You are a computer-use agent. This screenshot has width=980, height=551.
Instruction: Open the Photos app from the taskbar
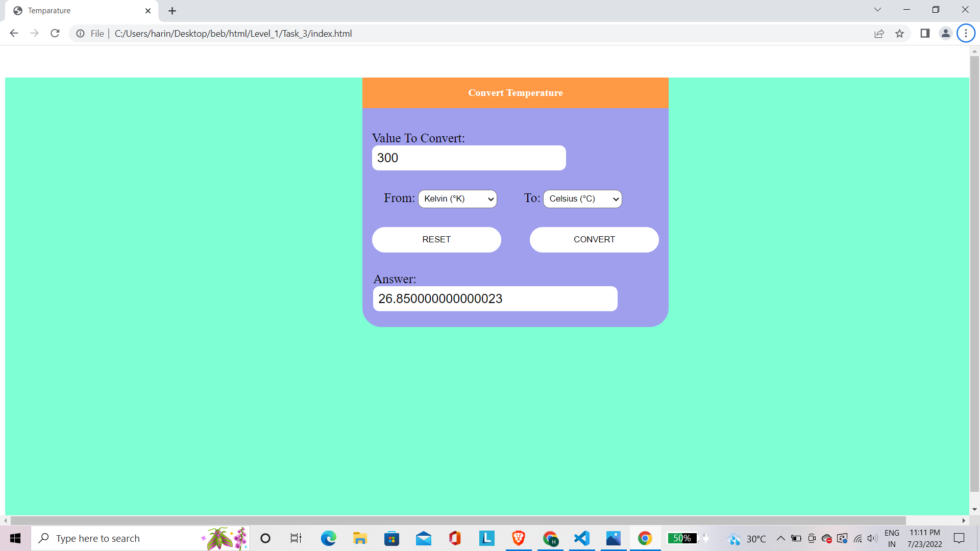614,538
